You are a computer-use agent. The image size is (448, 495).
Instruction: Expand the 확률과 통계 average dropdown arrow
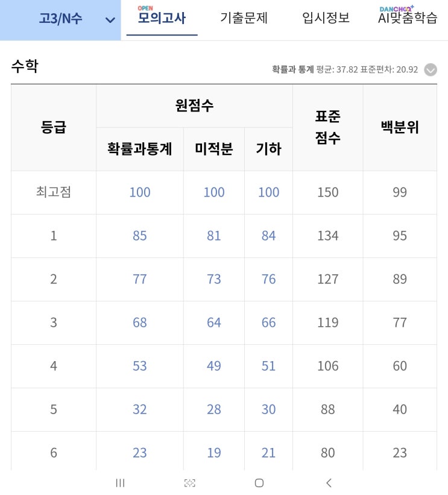coord(430,70)
